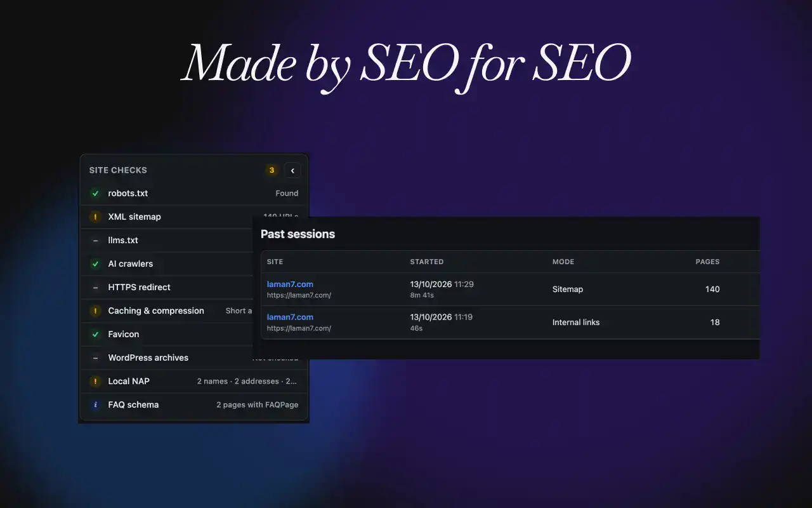Click the MODE column header
This screenshot has width=812, height=508.
pyautogui.click(x=563, y=262)
